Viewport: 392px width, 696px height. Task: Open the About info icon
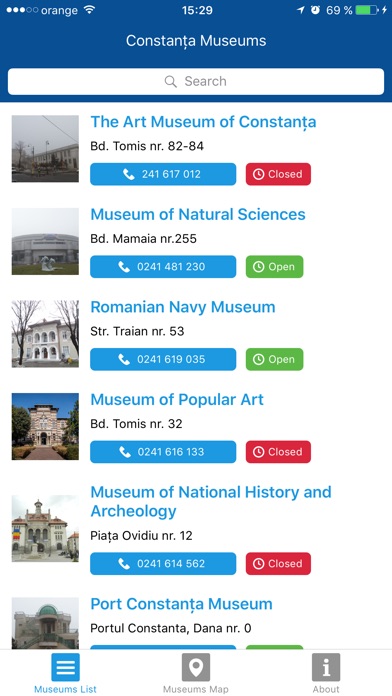click(326, 667)
